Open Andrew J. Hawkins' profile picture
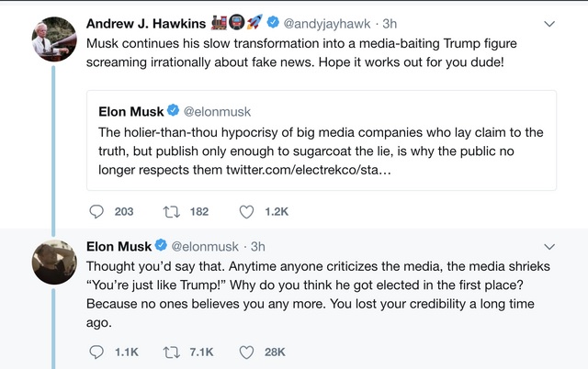 [54, 39]
